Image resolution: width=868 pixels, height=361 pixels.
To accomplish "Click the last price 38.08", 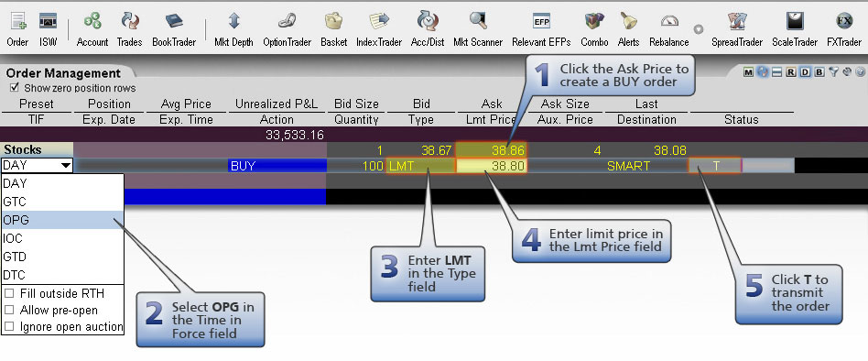I will click(669, 150).
